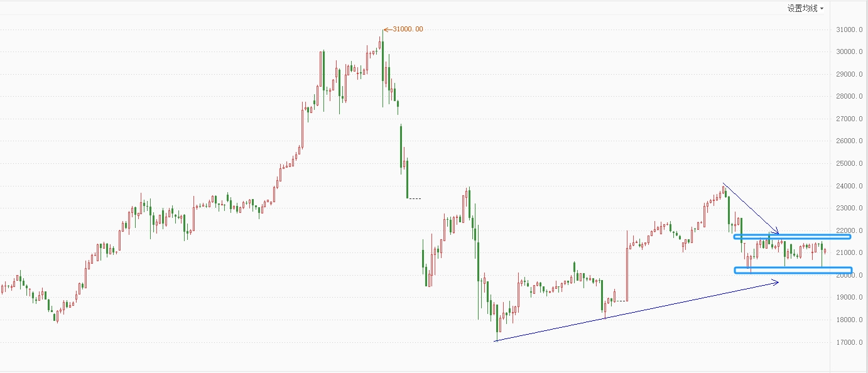Click the dashed gap marker near 19000

(x=621, y=301)
